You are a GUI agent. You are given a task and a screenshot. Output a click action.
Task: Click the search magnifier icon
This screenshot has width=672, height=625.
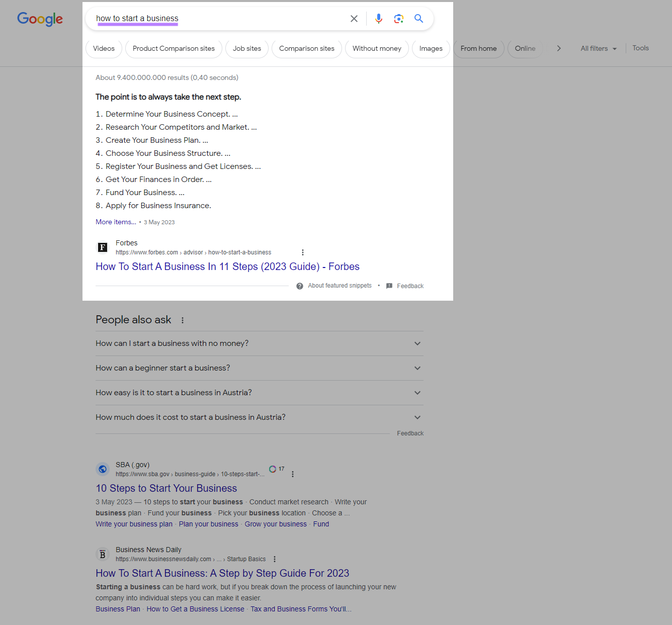pos(418,18)
